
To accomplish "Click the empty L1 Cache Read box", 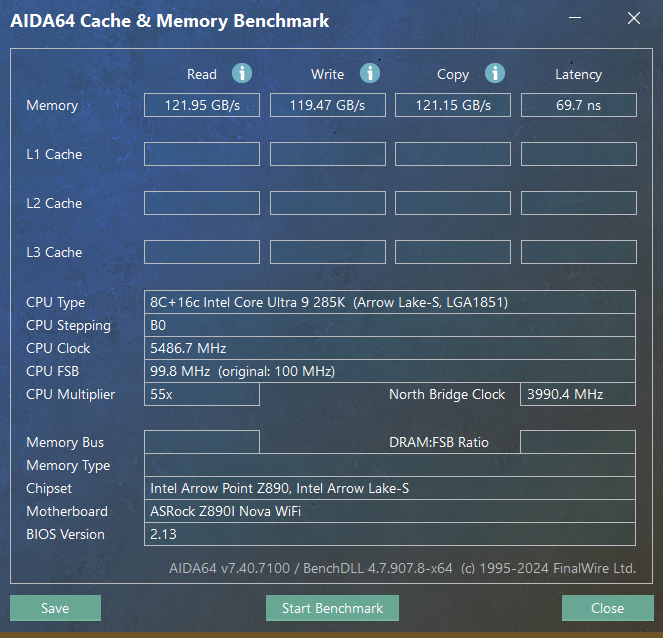I will (x=202, y=154).
